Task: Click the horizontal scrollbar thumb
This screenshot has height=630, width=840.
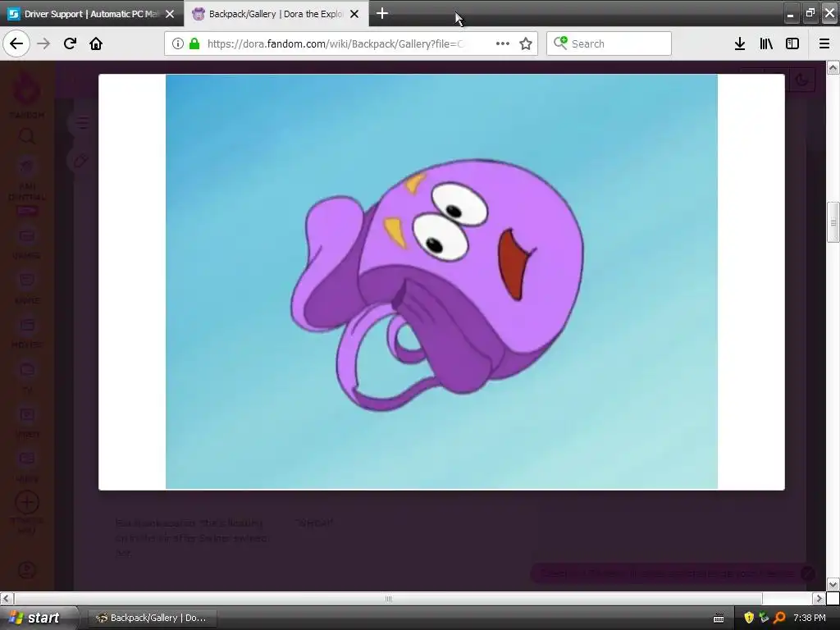Action: (x=388, y=598)
